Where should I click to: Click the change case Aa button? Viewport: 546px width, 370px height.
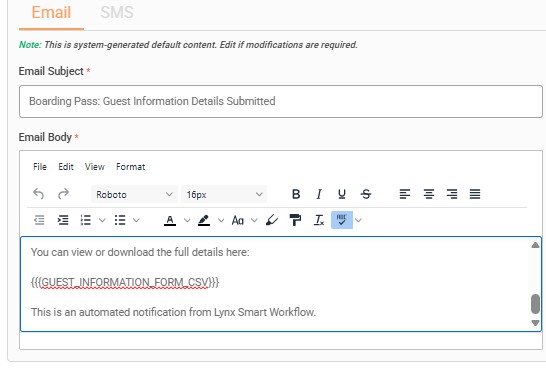click(238, 220)
